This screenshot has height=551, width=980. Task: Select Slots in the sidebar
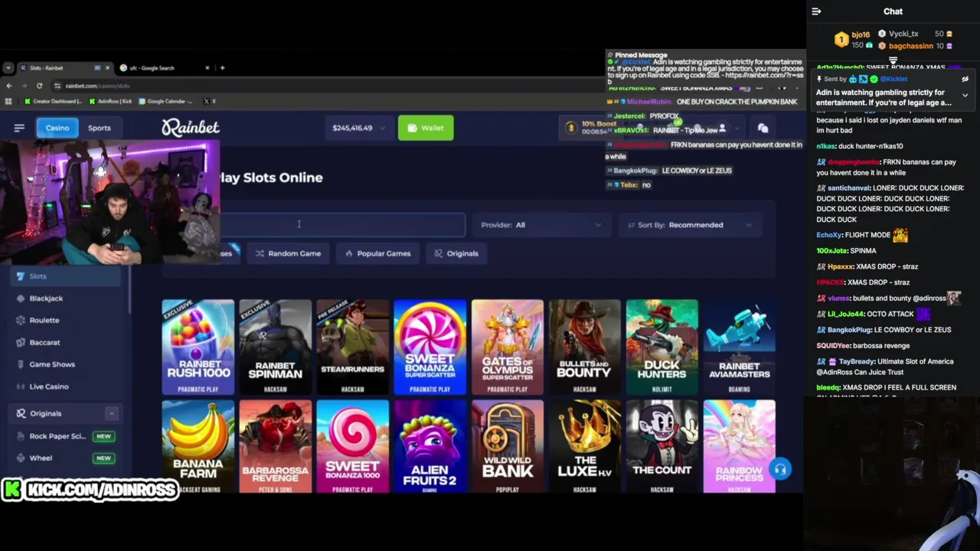[x=67, y=276]
